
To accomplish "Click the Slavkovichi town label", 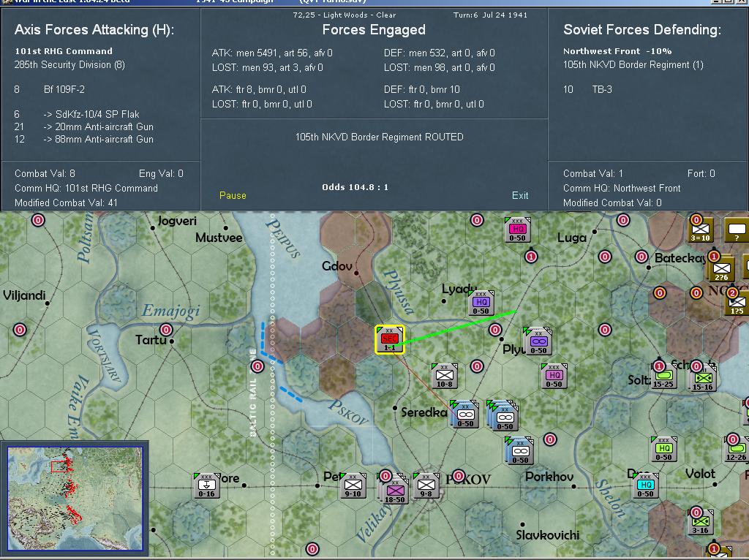I will click(x=547, y=535).
